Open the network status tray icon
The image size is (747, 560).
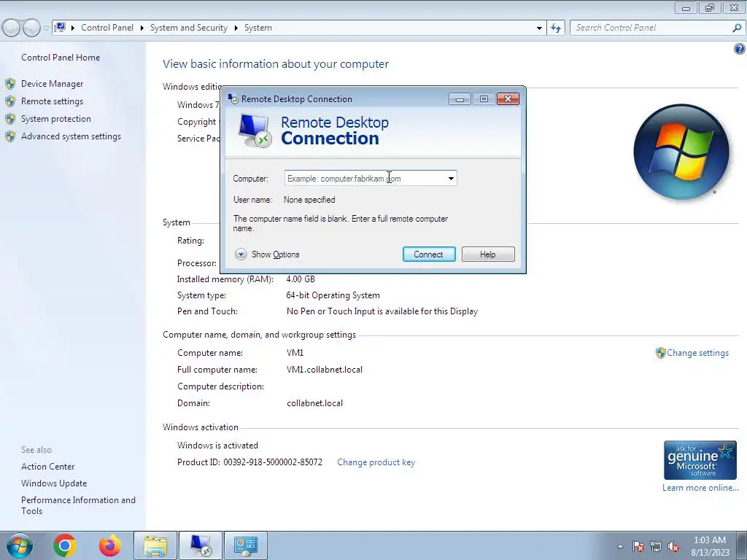(x=656, y=546)
